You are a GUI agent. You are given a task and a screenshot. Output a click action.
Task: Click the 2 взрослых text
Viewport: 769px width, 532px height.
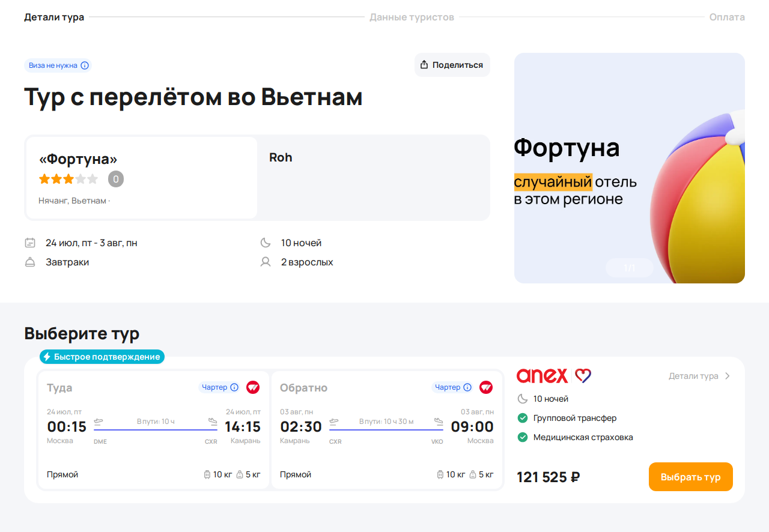[307, 262]
